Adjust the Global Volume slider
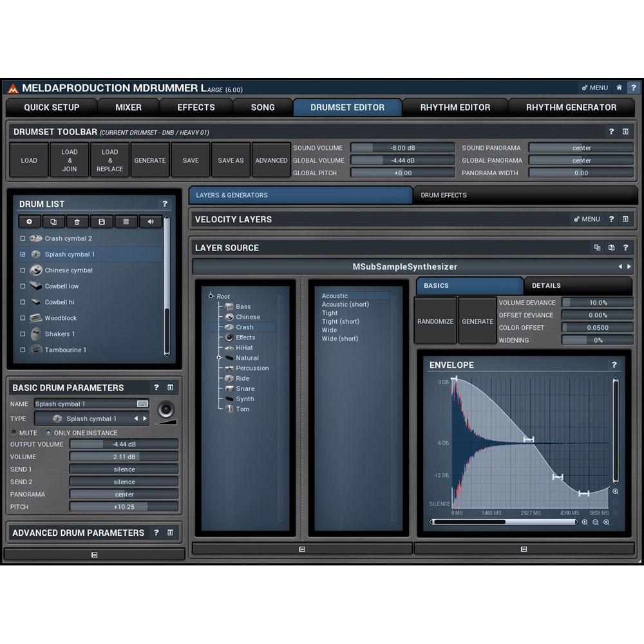The width and height of the screenshot is (644, 644). click(x=403, y=160)
